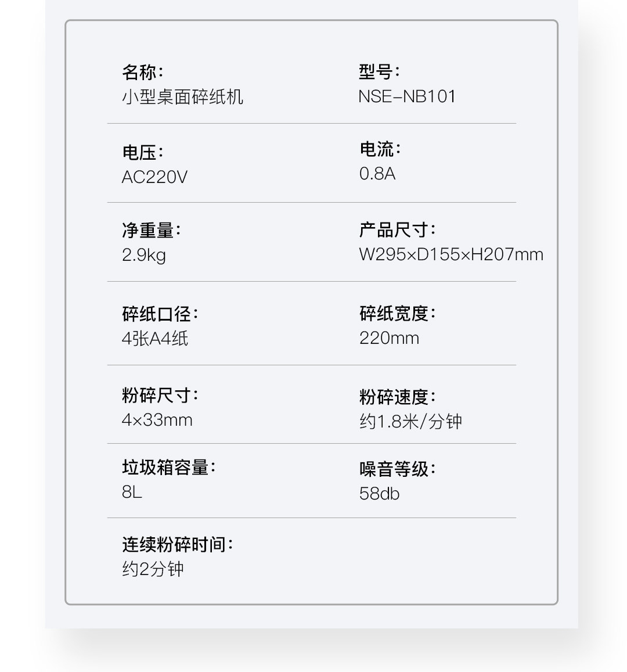627x672 pixels.
Task: Click the 约1.8米/分钟 speed value
Action: (x=410, y=422)
